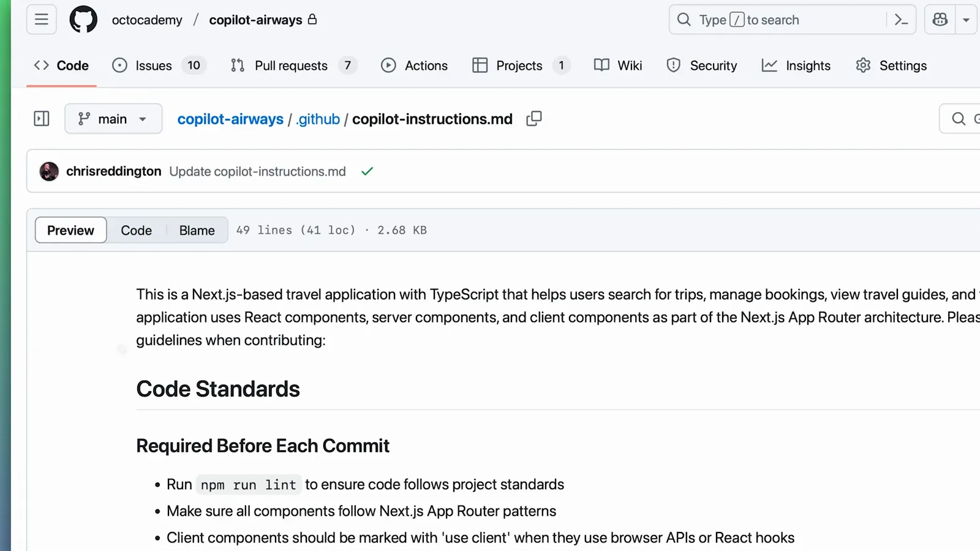
Task: Open the hamburger navigation menu
Action: [41, 20]
